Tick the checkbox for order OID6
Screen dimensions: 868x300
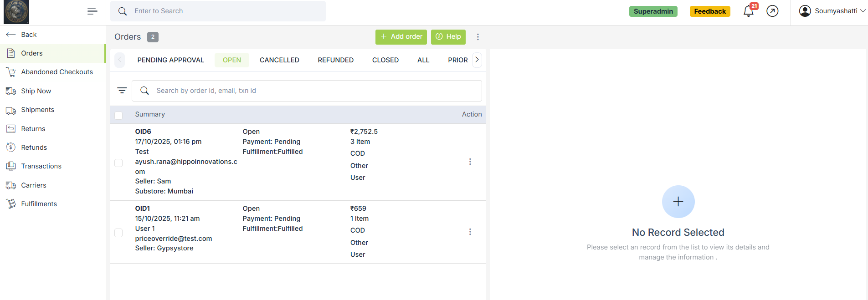118,163
